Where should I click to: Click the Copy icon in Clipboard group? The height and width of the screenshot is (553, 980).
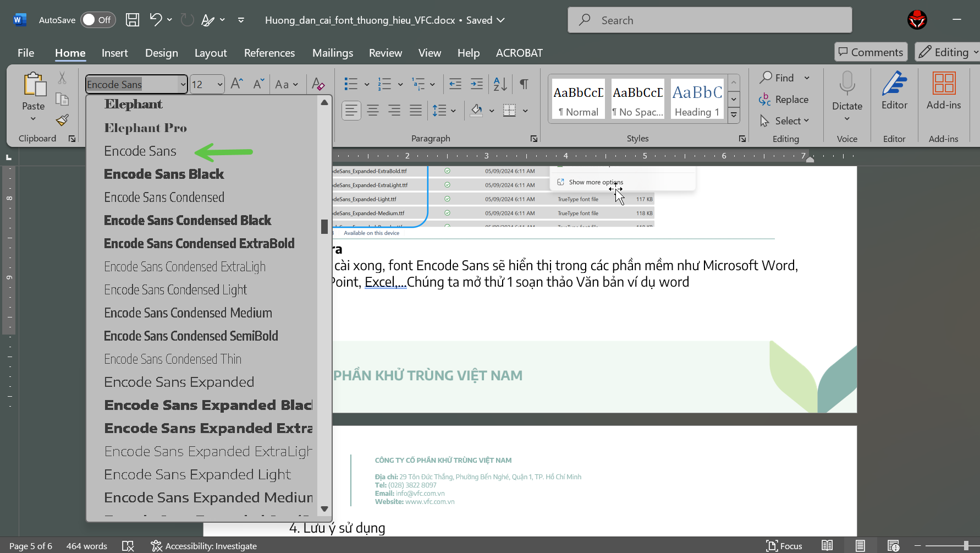pos(62,99)
